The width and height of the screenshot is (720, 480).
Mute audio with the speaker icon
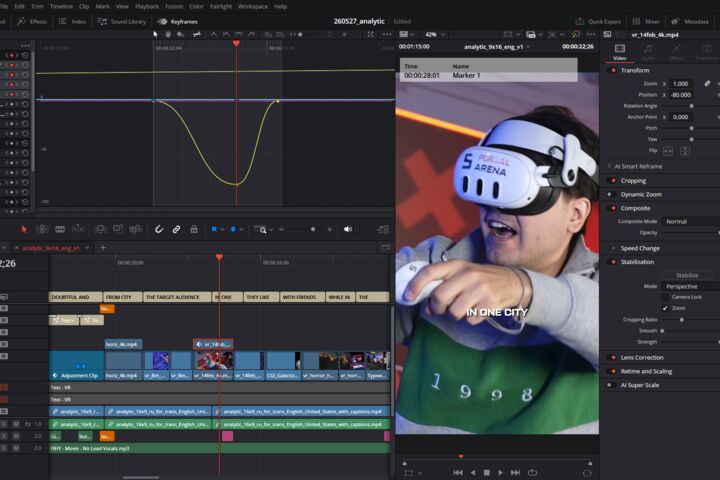(x=348, y=229)
